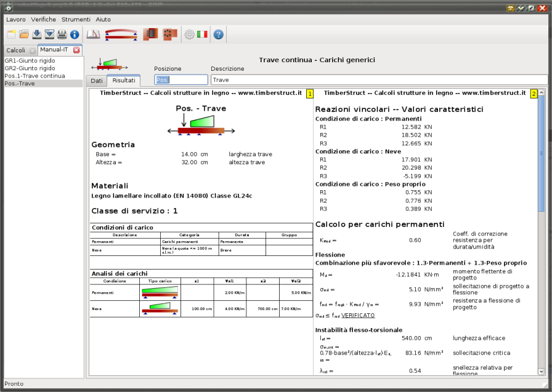The width and height of the screenshot is (552, 392).
Task: Click the Italian flag language icon
Action: pos(202,34)
